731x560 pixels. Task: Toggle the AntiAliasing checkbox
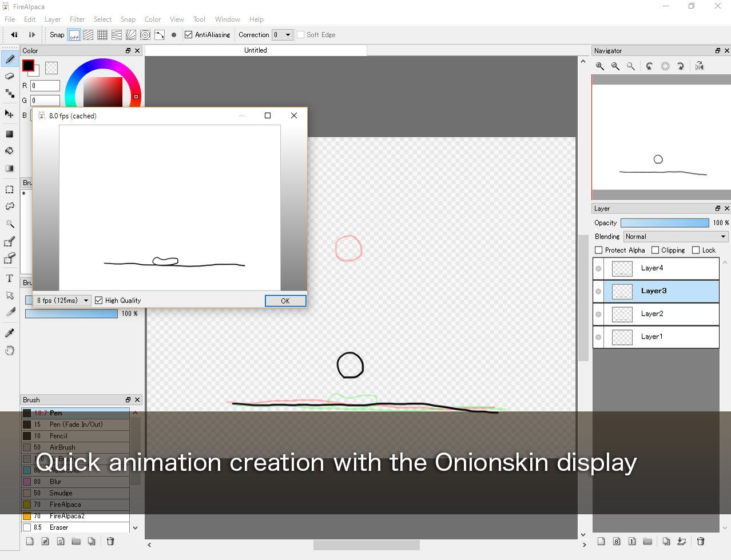click(x=189, y=35)
